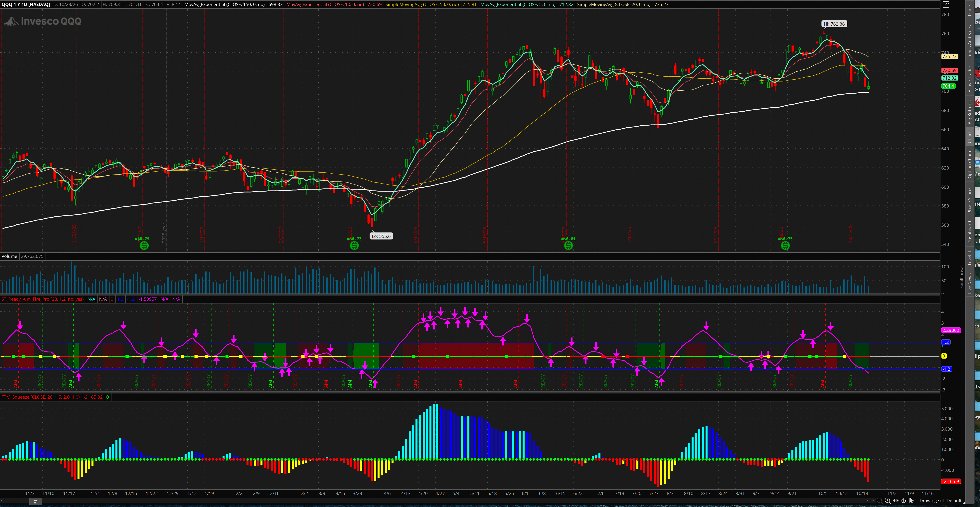This screenshot has height=507, width=980.
Task: Click the ST_Ready_Aim_Fire_Pro study label
Action: click(x=43, y=299)
